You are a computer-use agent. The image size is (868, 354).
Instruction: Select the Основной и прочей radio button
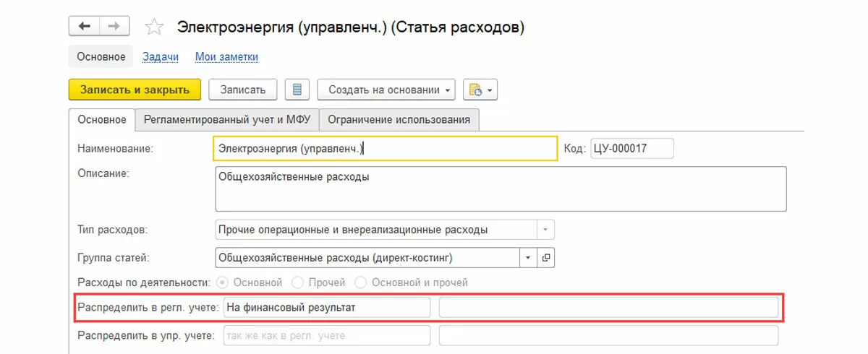coord(359,282)
